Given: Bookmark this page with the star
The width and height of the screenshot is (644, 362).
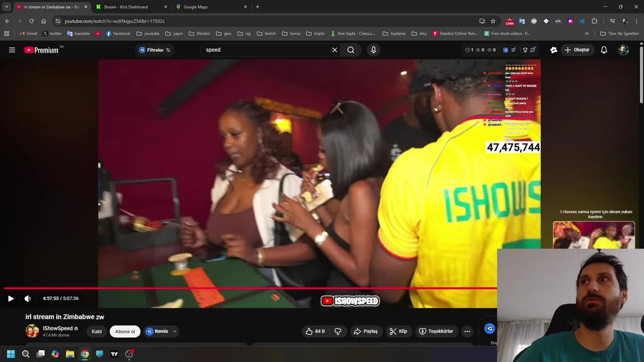Looking at the screenshot, I should (x=493, y=21).
